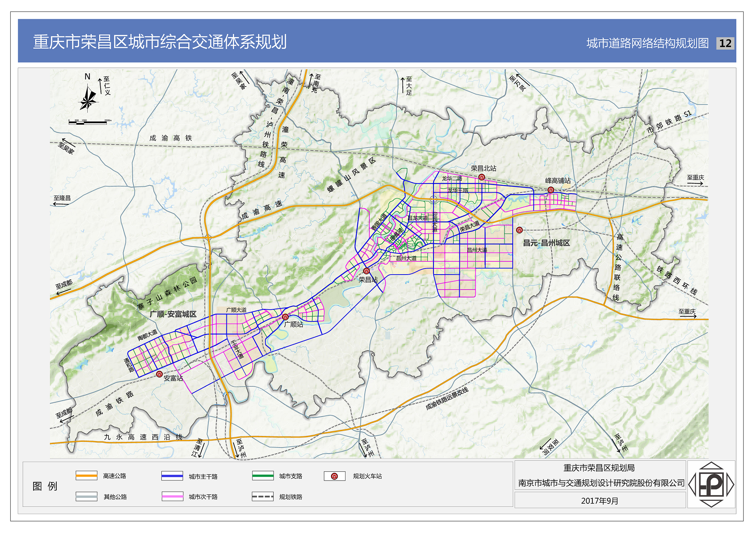This screenshot has height=534, width=756.
Task: Click the planning institute logo bottom right
Action: tap(711, 484)
